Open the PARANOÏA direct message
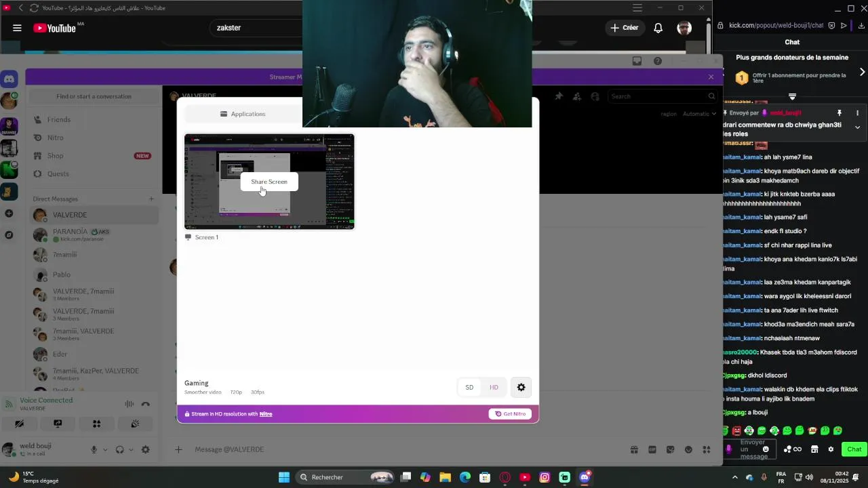The height and width of the screenshot is (488, 868). (x=94, y=235)
